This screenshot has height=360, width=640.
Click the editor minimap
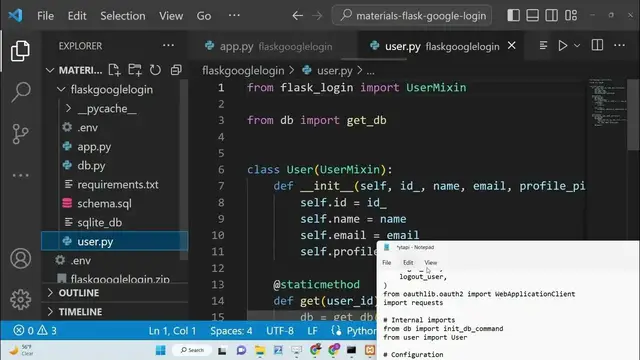[607, 102]
